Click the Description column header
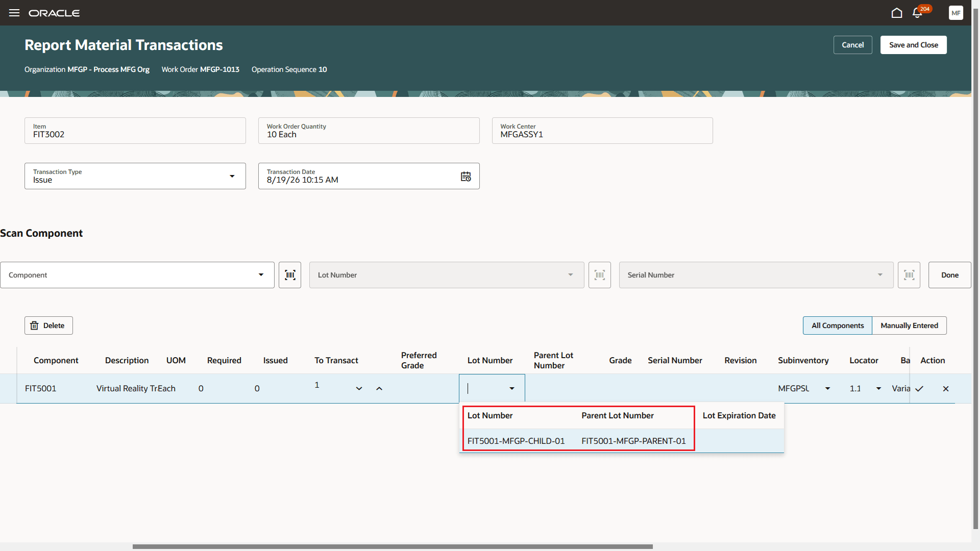Screen dimensions: 980x551 (127, 361)
